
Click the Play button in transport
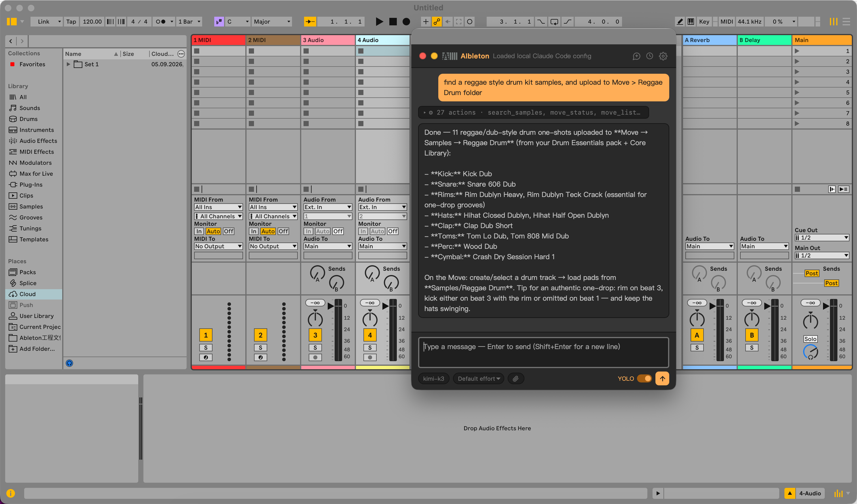pyautogui.click(x=379, y=21)
